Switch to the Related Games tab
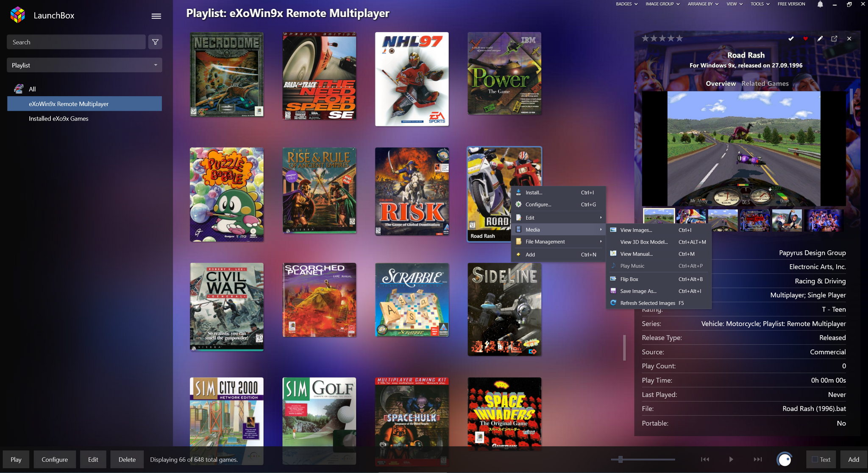The image size is (868, 473). [x=765, y=84]
